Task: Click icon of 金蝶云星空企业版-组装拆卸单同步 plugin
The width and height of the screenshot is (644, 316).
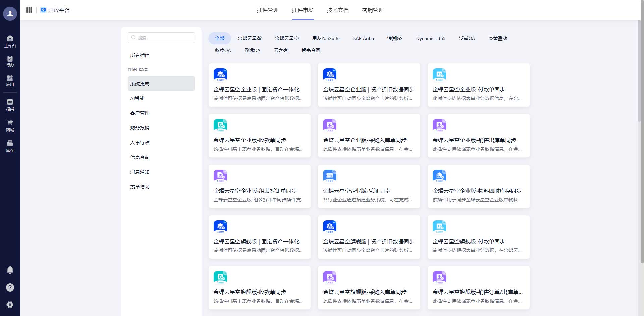Action: tap(220, 176)
